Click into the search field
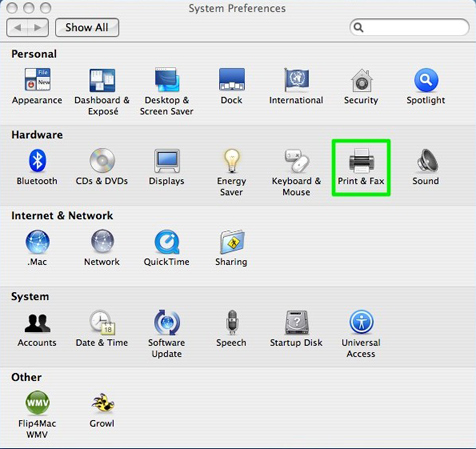 409,27
